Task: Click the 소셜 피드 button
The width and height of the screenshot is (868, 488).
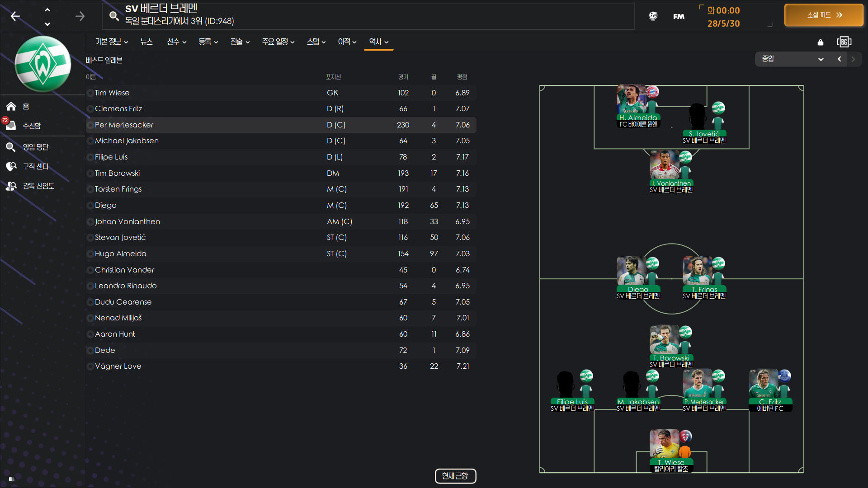Action: point(824,15)
